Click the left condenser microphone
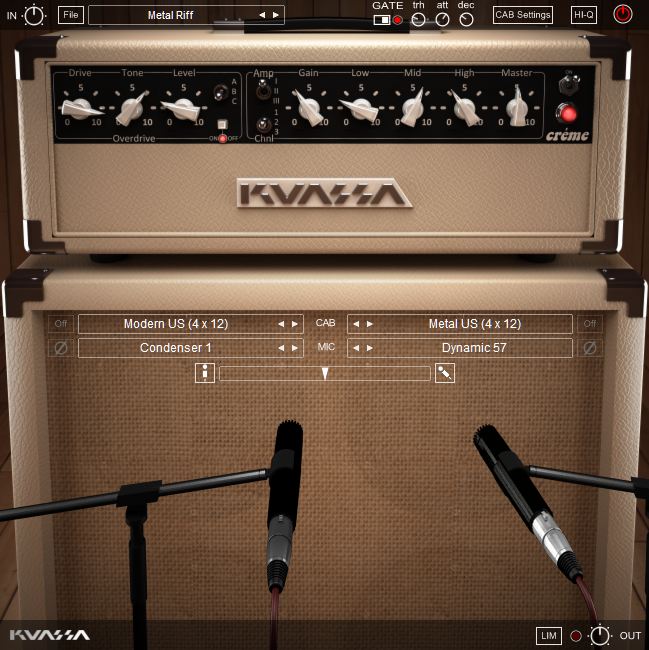This screenshot has height=650, width=649. (x=284, y=504)
